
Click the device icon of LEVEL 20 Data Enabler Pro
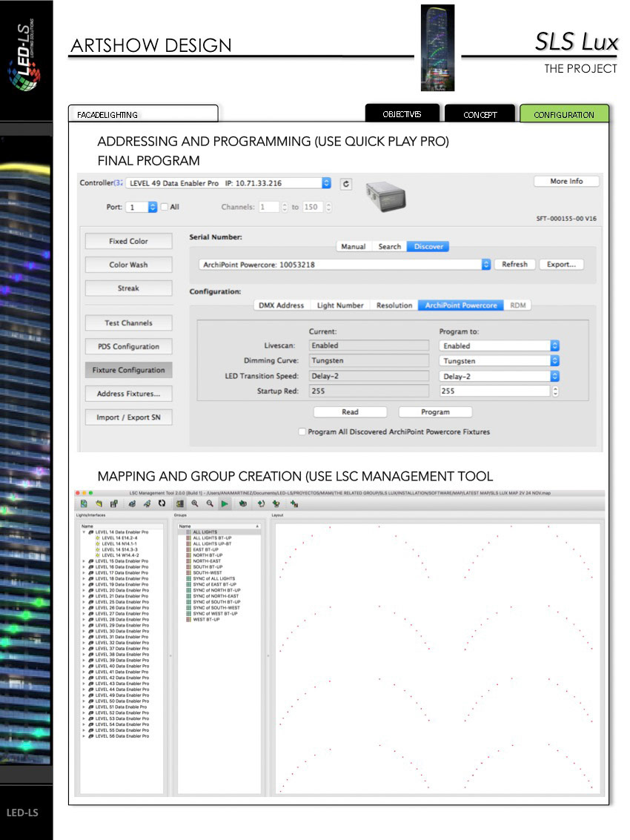click(x=91, y=590)
